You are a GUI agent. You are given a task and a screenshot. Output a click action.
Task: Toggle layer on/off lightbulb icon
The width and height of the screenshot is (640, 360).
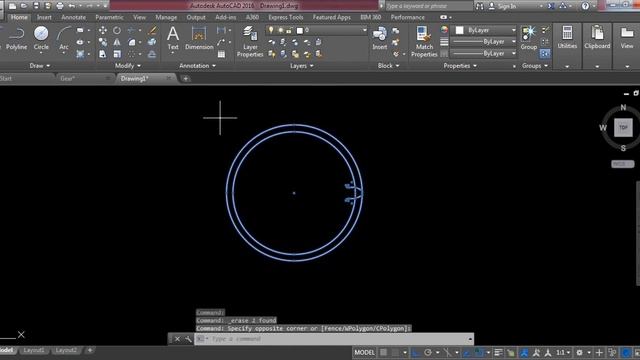point(271,30)
